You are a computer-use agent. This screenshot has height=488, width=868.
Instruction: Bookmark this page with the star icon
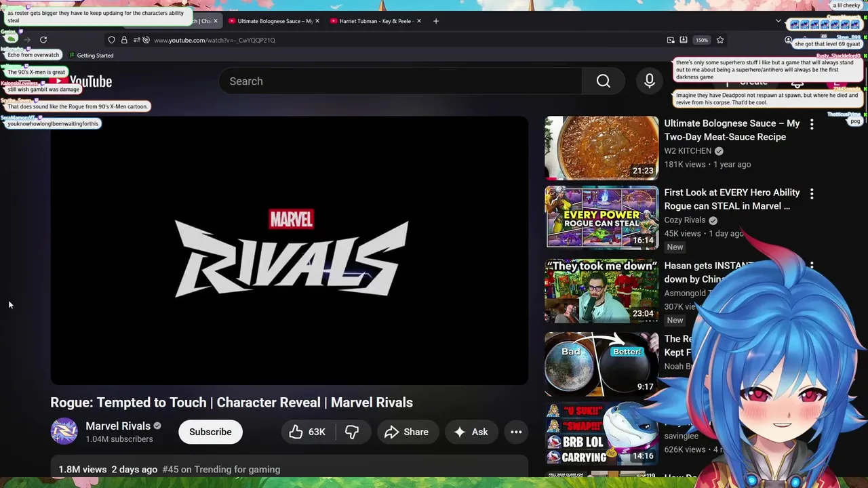pos(720,40)
